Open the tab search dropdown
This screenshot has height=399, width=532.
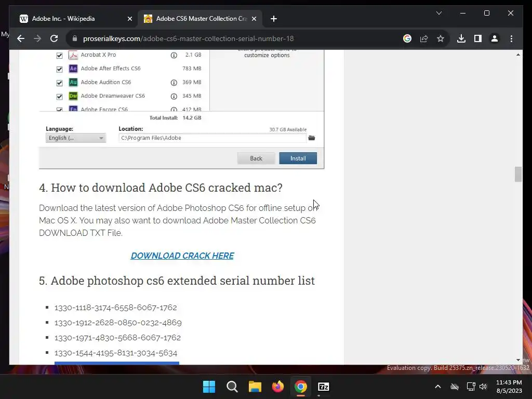pyautogui.click(x=438, y=13)
